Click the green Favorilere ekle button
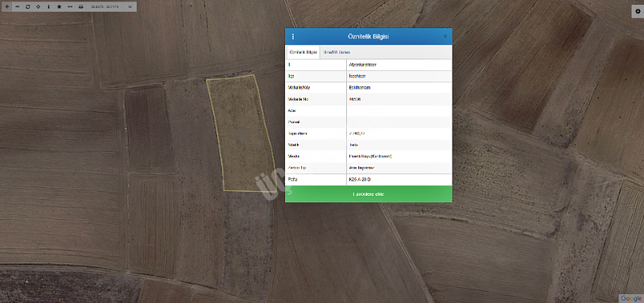 tap(369, 194)
